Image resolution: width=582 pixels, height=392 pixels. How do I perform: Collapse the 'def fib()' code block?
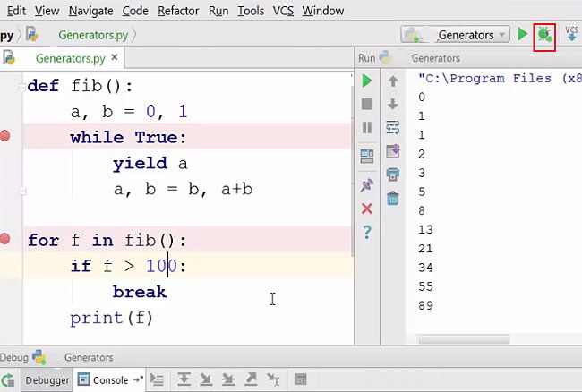tap(21, 87)
